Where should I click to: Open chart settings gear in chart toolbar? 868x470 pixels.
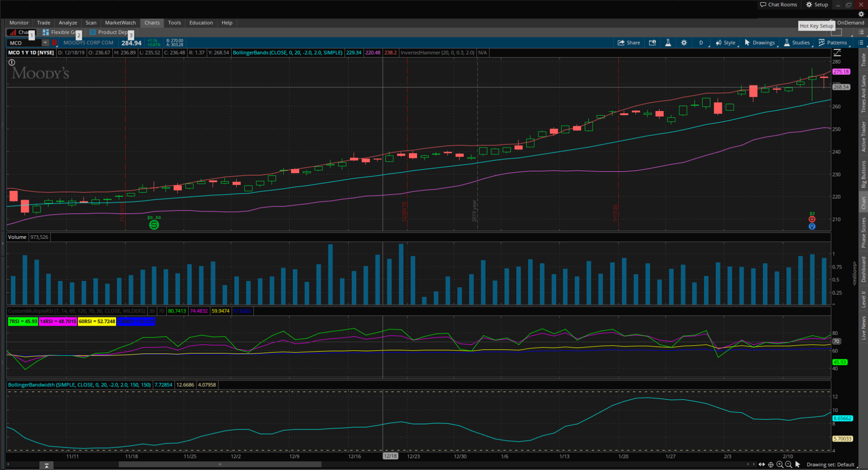[684, 42]
